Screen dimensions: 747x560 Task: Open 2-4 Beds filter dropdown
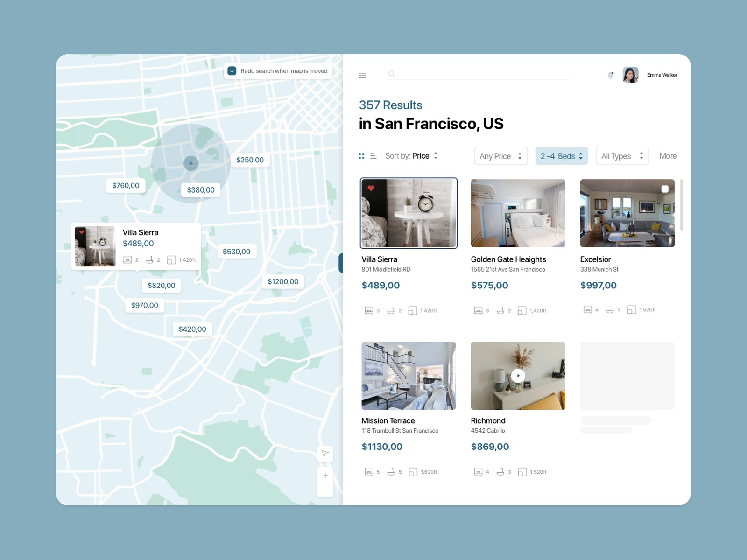[562, 156]
